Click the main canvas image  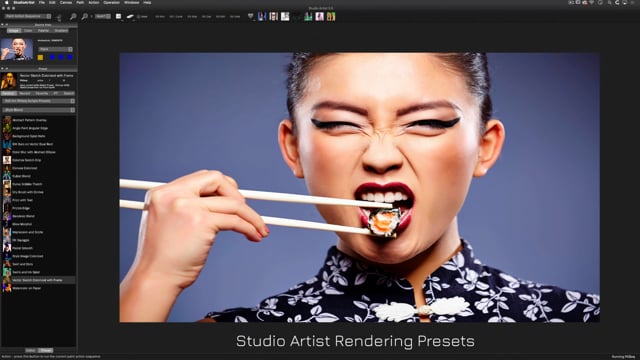[x=359, y=187]
